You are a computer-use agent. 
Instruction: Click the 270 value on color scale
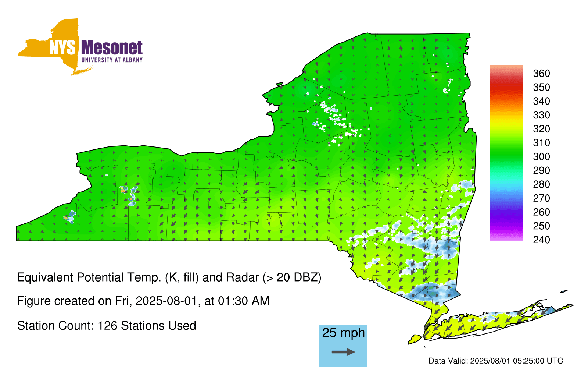[541, 198]
